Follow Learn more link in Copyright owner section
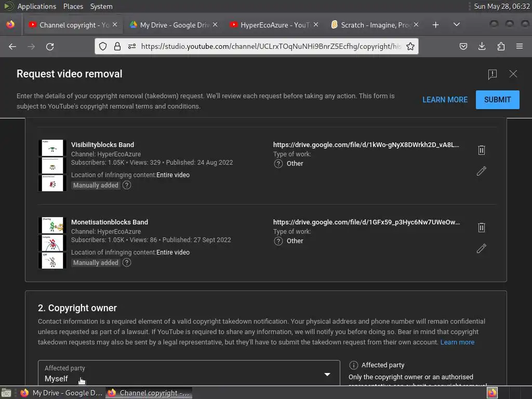 coord(457,342)
